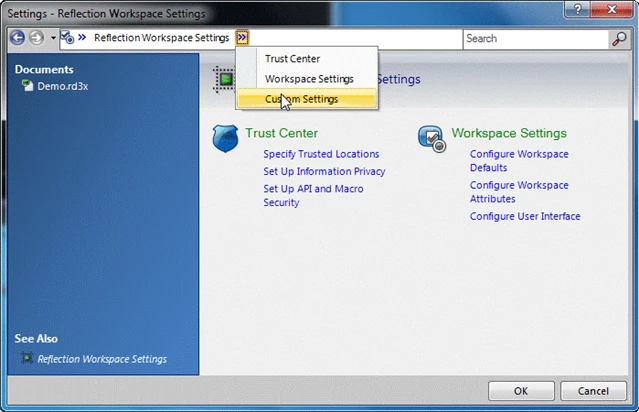
Task: Open the Trust Center heading
Action: [x=281, y=133]
